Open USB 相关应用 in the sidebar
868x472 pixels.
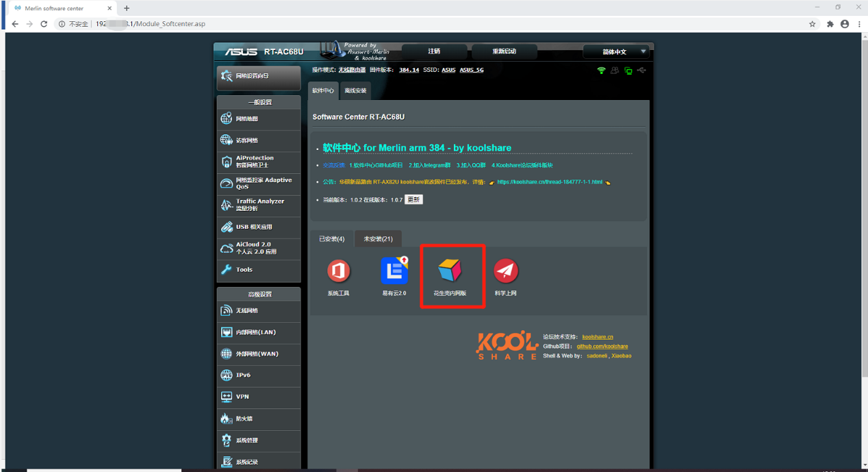coord(259,227)
